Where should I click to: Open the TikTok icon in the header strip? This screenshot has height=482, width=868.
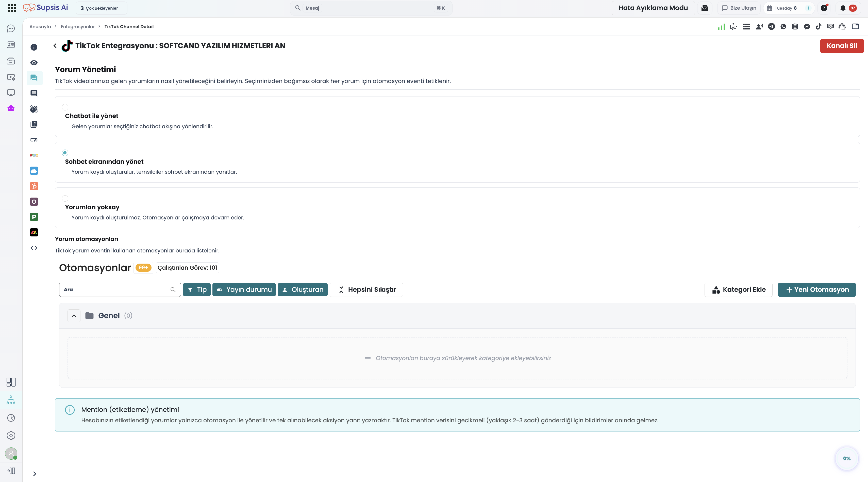tap(819, 27)
